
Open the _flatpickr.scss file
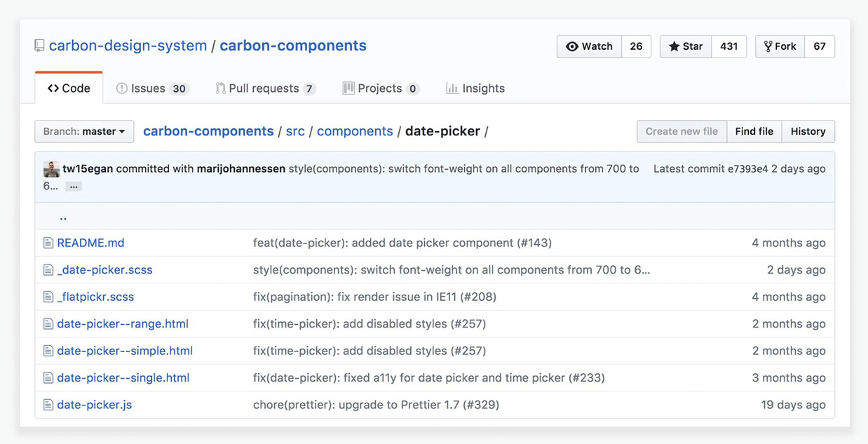point(95,297)
